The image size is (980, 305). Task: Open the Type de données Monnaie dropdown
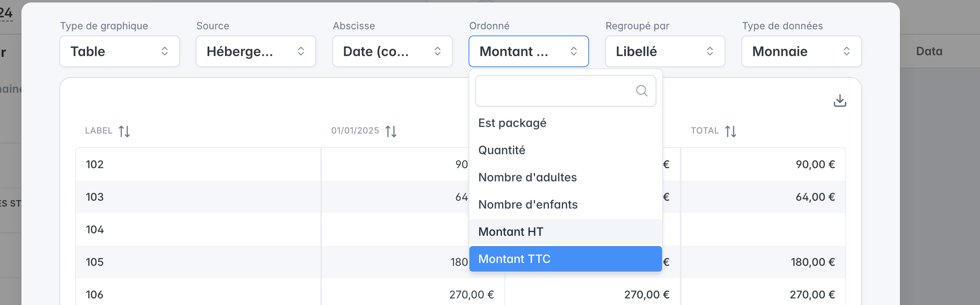click(802, 52)
